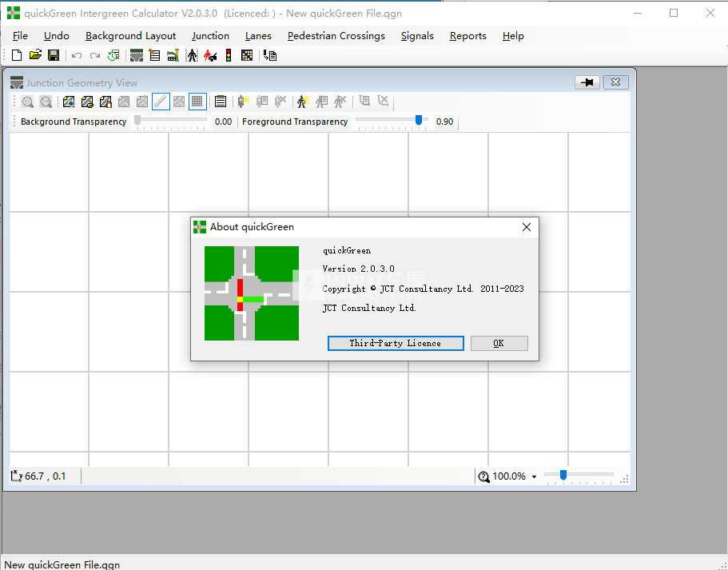Image resolution: width=728 pixels, height=570 pixels.
Task: Toggle the grid display button
Action: (x=197, y=102)
